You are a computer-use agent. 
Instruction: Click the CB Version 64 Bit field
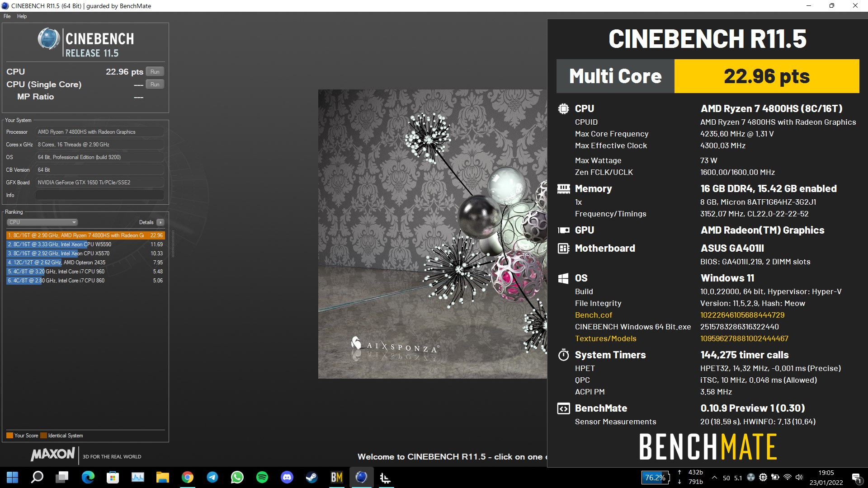coord(99,170)
